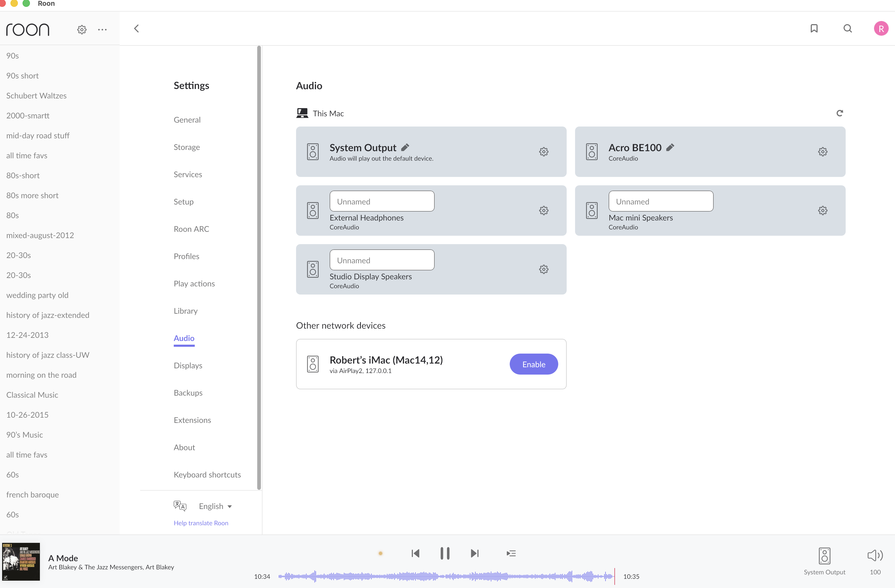Click the Studio Display Speakers name field
The height and width of the screenshot is (588, 895).
pyautogui.click(x=382, y=260)
